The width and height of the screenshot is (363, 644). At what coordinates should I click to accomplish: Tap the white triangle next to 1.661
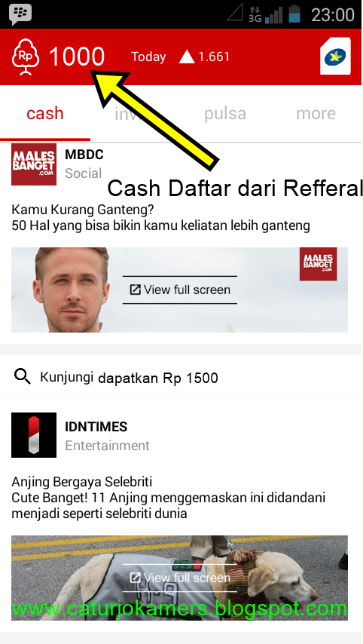(187, 57)
